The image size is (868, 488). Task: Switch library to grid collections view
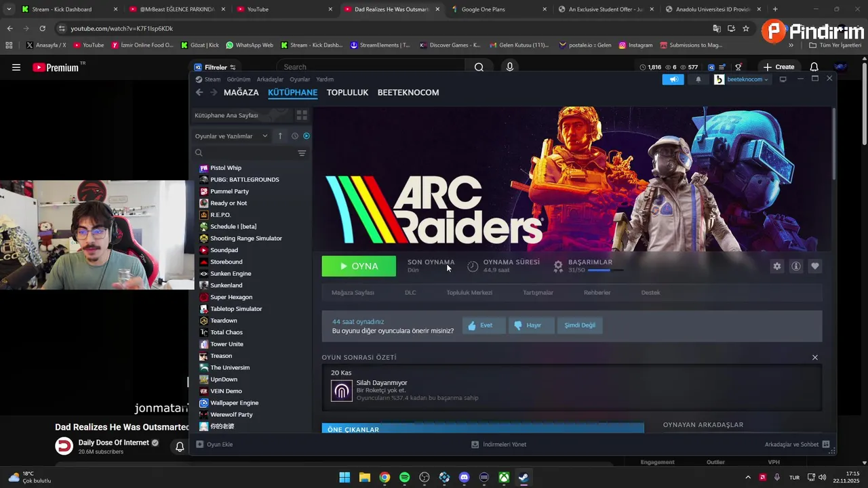[302, 115]
